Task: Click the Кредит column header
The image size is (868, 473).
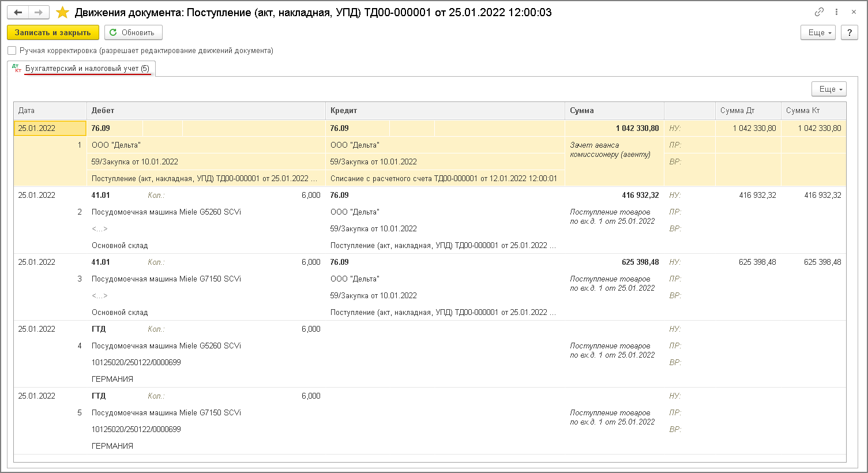Action: point(445,111)
